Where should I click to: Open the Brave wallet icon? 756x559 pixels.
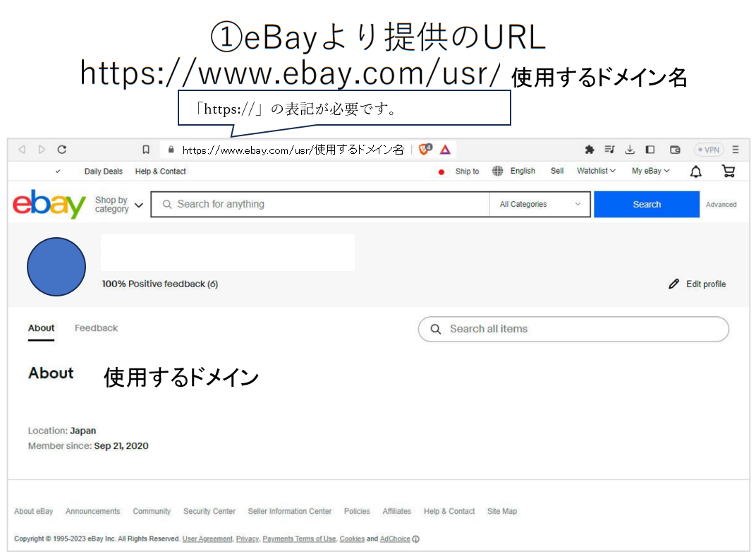pos(675,150)
